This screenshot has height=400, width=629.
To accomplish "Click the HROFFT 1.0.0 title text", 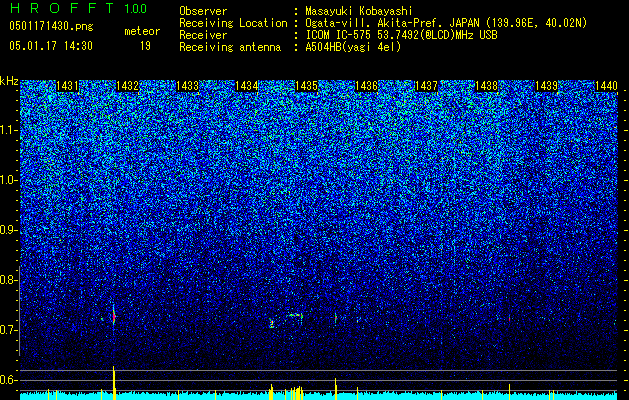I will [78, 8].
